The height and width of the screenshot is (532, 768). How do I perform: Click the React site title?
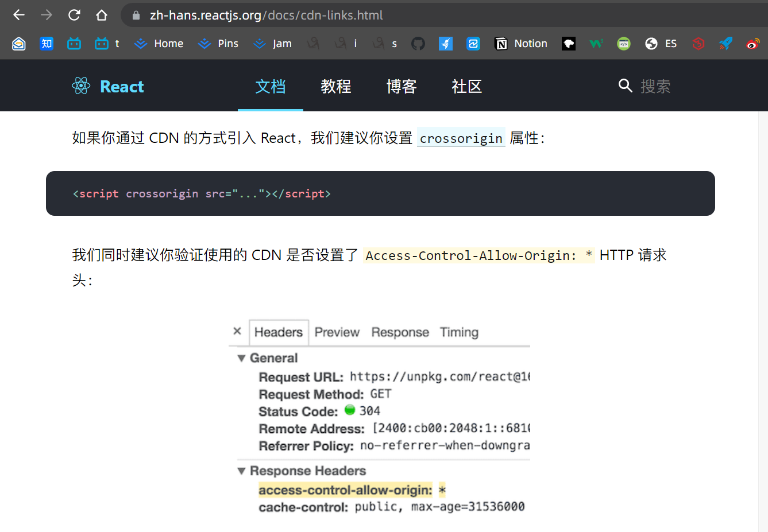[x=122, y=87]
